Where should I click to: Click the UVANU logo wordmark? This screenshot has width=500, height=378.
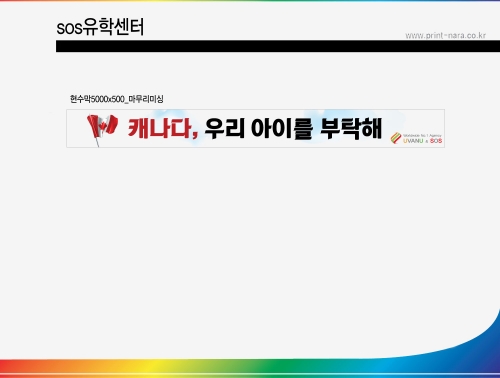[413, 141]
